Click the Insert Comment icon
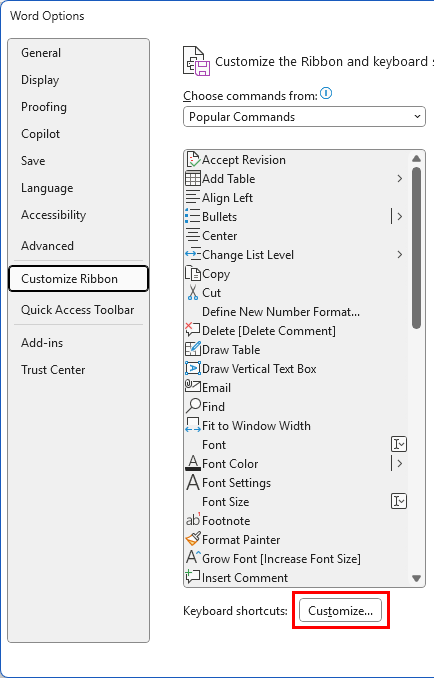 tap(193, 576)
